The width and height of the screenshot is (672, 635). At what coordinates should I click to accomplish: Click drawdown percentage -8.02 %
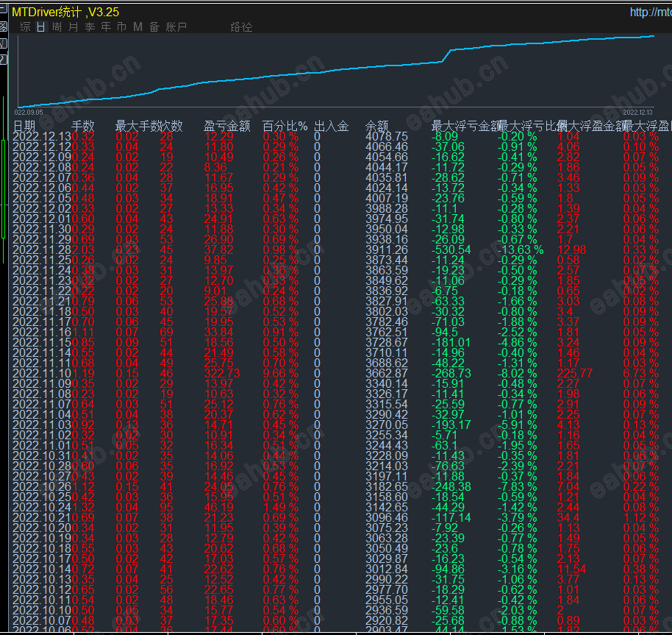(x=517, y=374)
